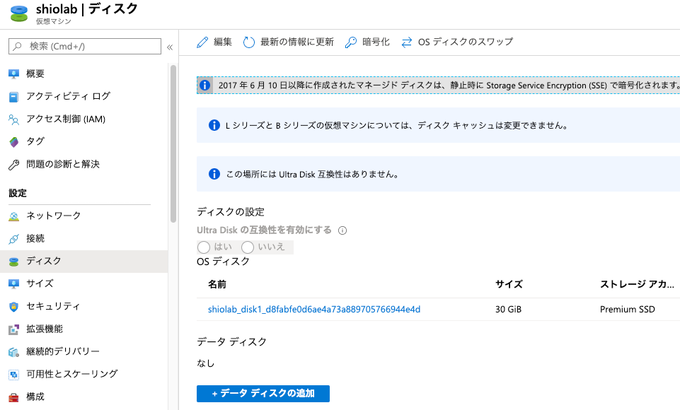The height and width of the screenshot is (410, 680).
Task: Click the search magnifier icon in sidebar
Action: [17, 46]
